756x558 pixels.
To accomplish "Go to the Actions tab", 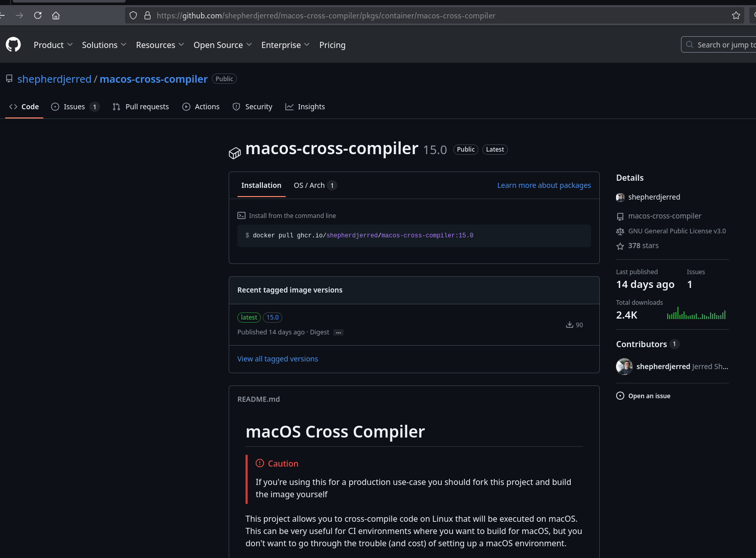I will click(201, 107).
